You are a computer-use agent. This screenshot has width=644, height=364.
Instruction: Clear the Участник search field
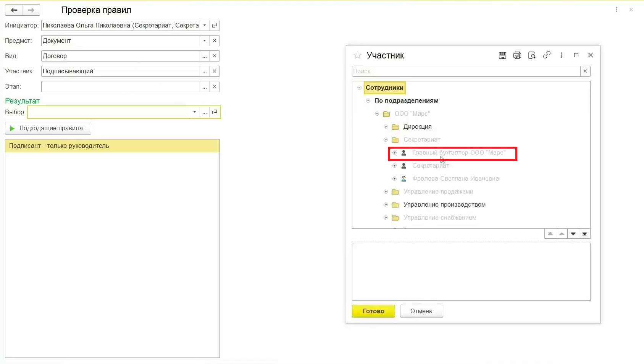pyautogui.click(x=585, y=71)
